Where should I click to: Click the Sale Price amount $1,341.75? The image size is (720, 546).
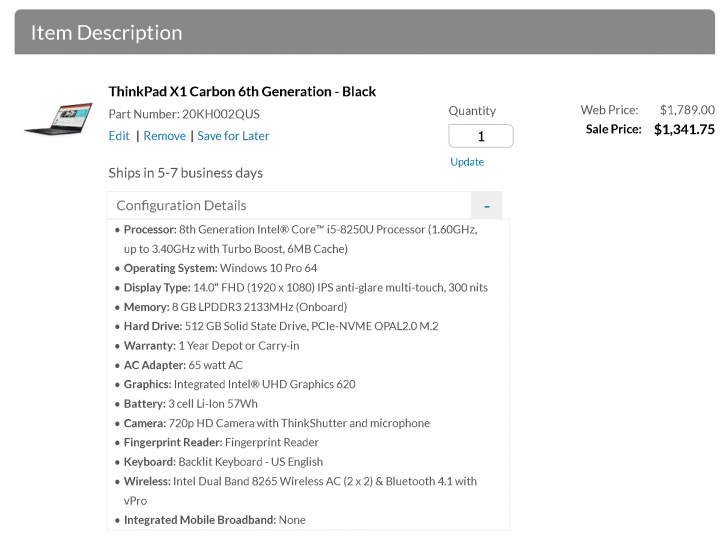(x=684, y=129)
